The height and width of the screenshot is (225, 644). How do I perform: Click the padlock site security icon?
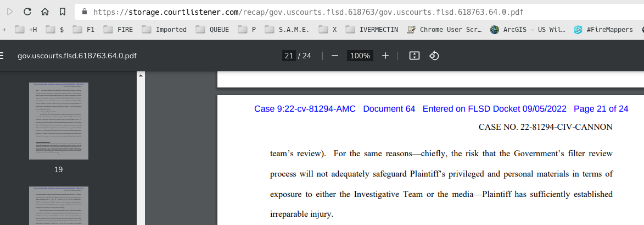[85, 12]
